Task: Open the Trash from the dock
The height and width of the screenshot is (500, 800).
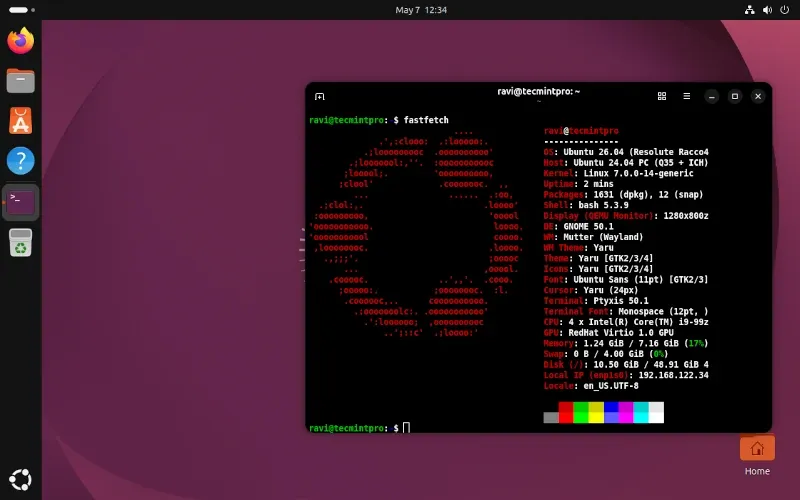Action: (x=20, y=242)
